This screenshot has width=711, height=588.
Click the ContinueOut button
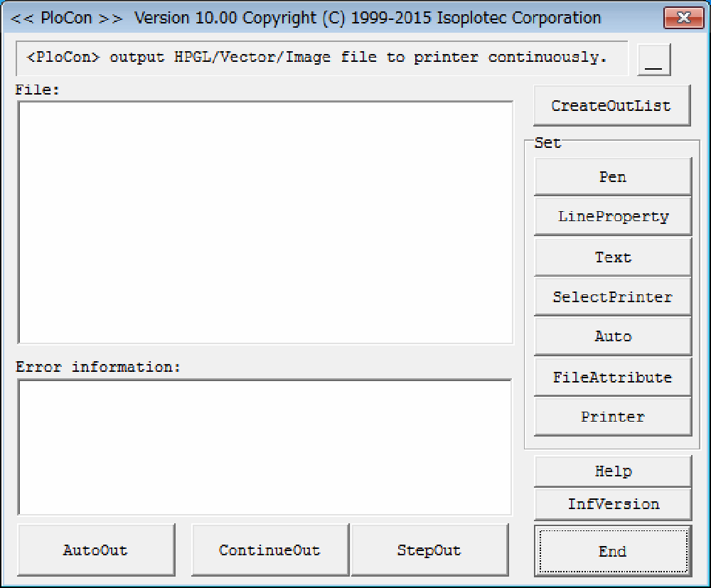[x=270, y=550]
